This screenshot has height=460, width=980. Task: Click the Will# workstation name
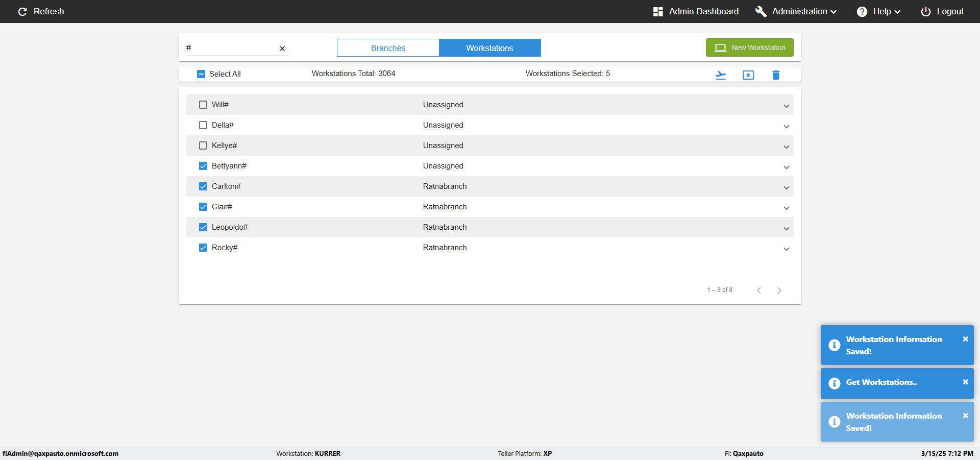pos(220,105)
